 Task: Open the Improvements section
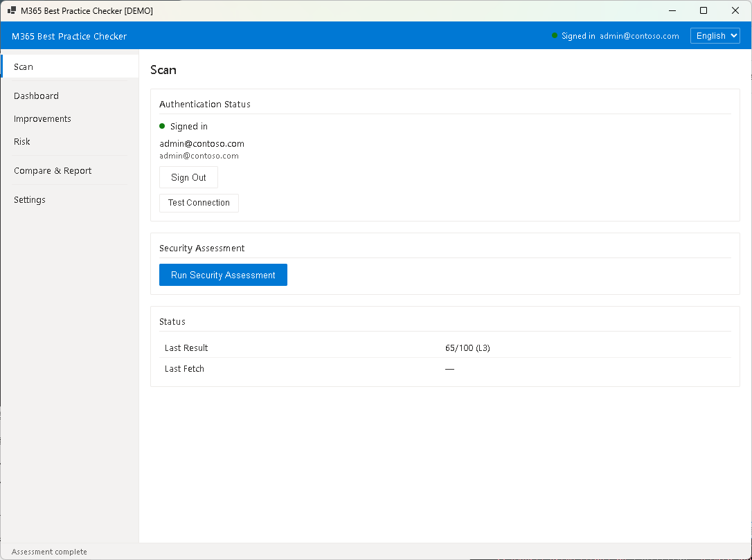coord(42,119)
